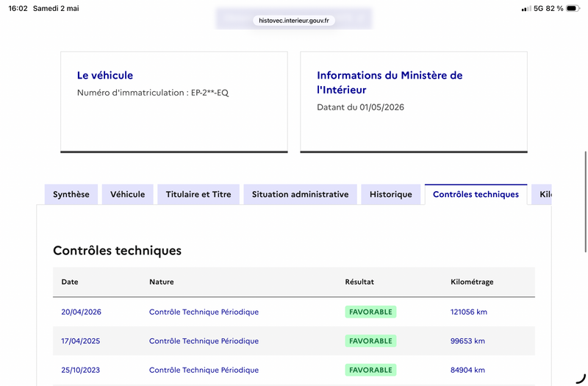This screenshot has height=386, width=588.
Task: Click the 25/10/2023 inspection date
Action: [81, 370]
